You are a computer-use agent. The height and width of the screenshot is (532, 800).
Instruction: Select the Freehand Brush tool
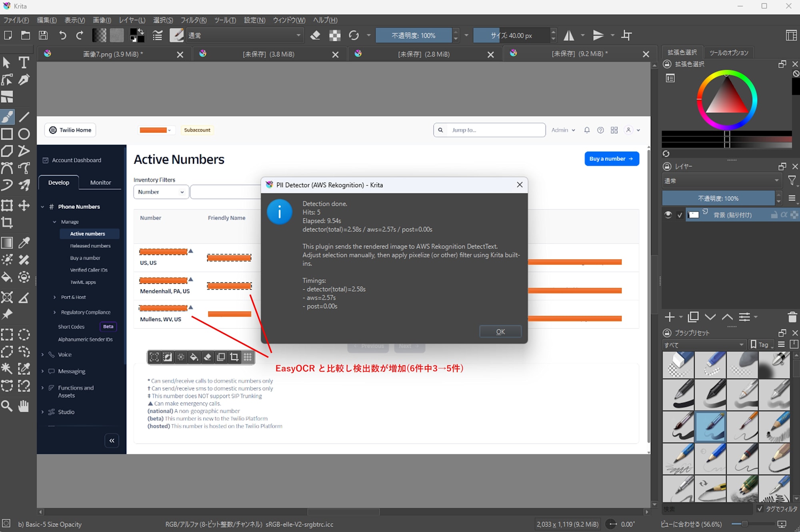coord(7,117)
